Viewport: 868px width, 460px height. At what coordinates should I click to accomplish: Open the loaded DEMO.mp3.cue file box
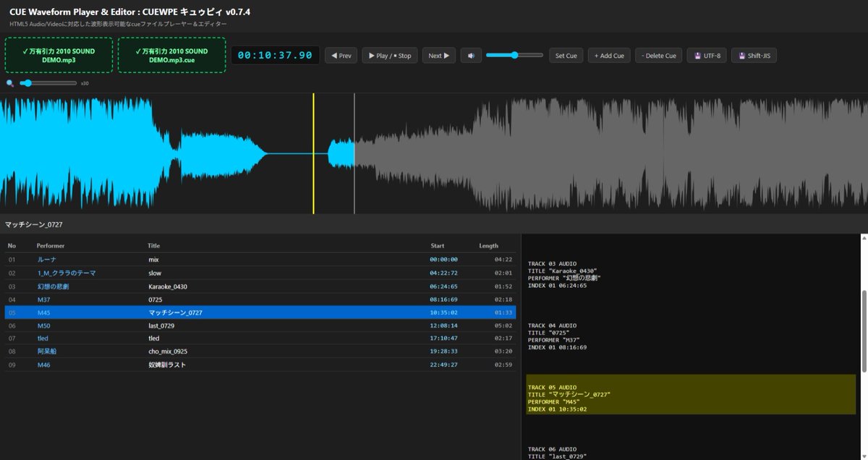click(x=171, y=56)
